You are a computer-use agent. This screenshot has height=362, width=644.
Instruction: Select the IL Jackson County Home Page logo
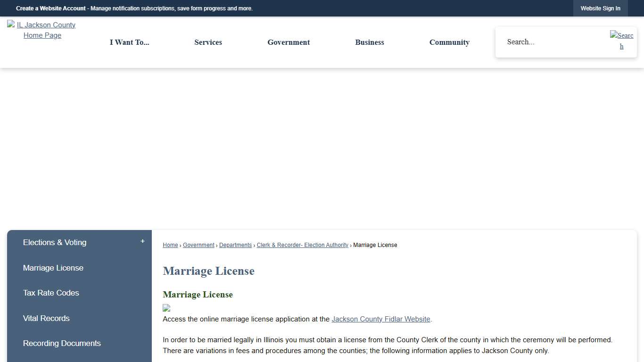(42, 30)
